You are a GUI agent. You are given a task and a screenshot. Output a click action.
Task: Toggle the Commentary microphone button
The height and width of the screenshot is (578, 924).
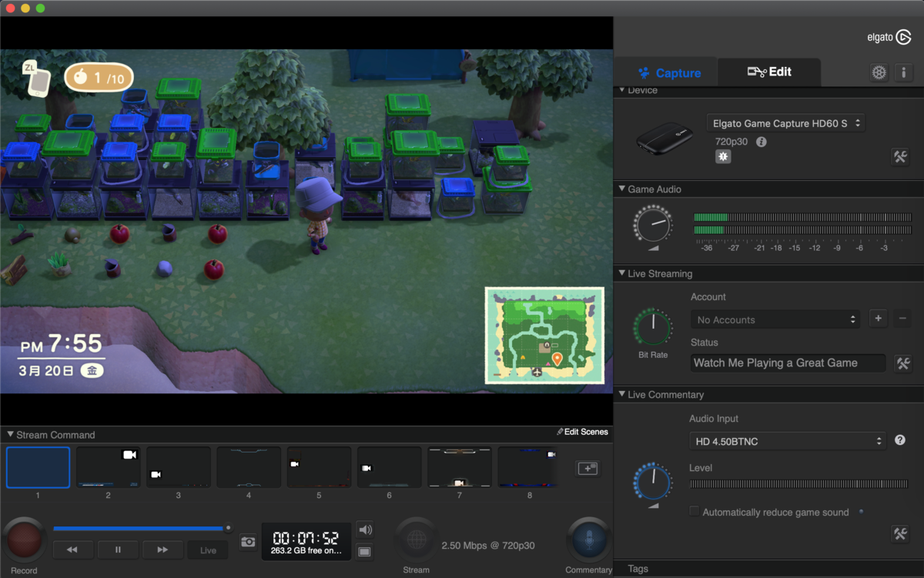tap(589, 540)
